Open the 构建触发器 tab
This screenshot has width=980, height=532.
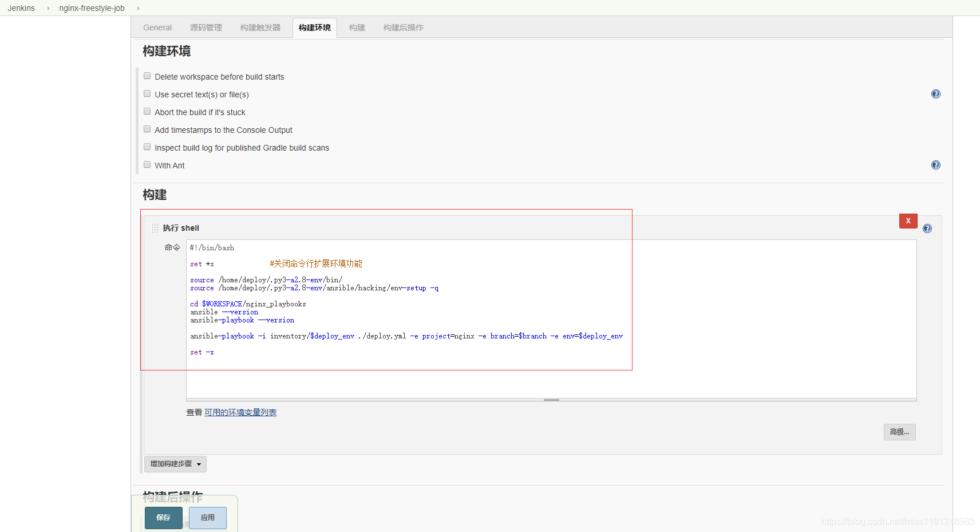(260, 27)
